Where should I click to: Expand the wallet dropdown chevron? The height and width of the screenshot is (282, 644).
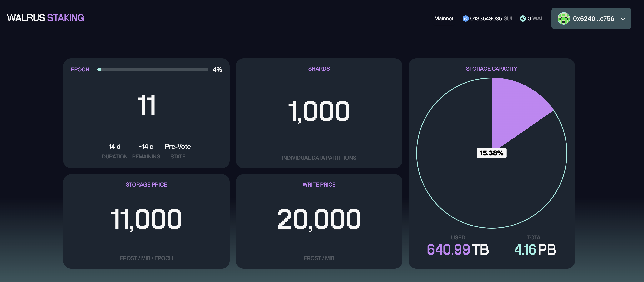tap(623, 19)
